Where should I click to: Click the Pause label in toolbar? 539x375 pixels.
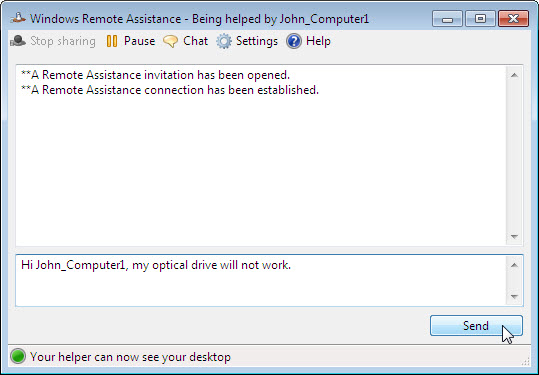coord(139,41)
